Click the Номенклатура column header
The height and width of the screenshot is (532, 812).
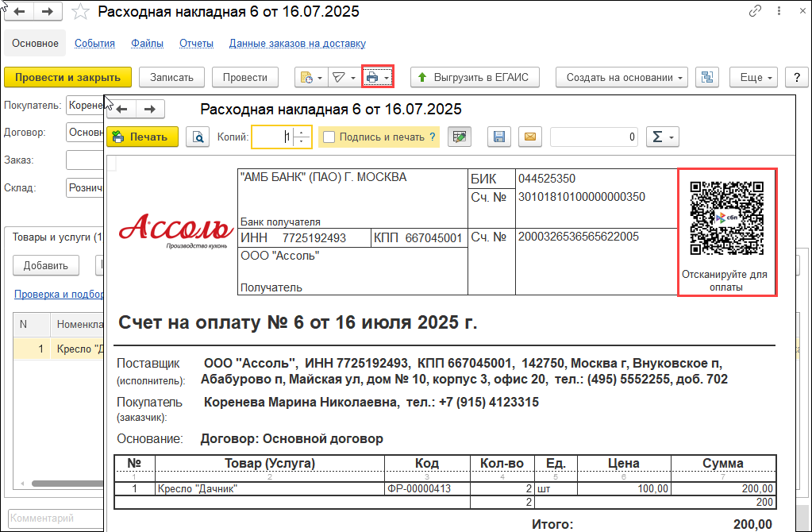pyautogui.click(x=78, y=324)
